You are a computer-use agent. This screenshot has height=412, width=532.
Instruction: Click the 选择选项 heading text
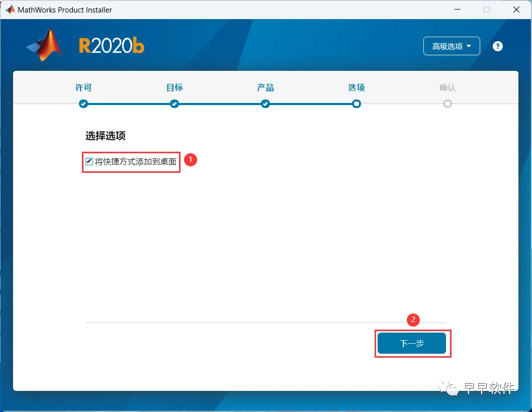tap(106, 136)
